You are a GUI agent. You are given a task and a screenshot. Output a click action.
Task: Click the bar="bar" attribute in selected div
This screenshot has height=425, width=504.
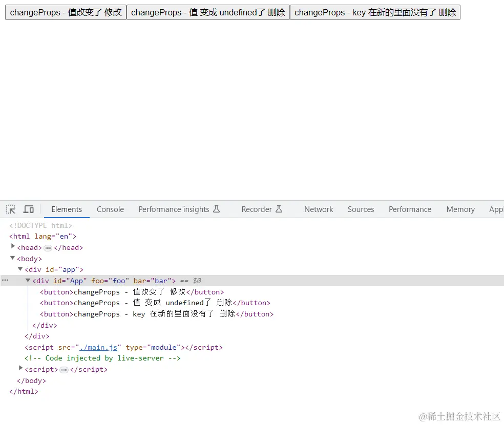tap(153, 281)
